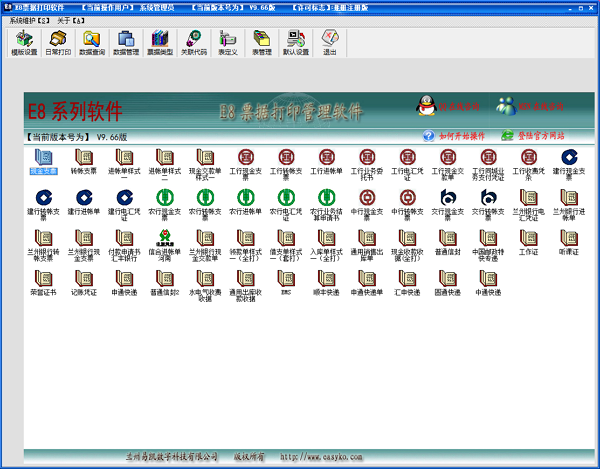Select the 农行现金支票 ABC icon
Screen dimensions: 600x469
165,205
